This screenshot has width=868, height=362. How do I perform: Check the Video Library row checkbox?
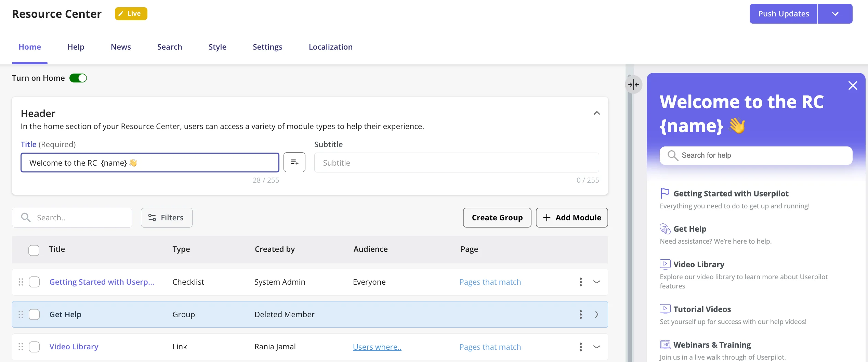click(34, 347)
